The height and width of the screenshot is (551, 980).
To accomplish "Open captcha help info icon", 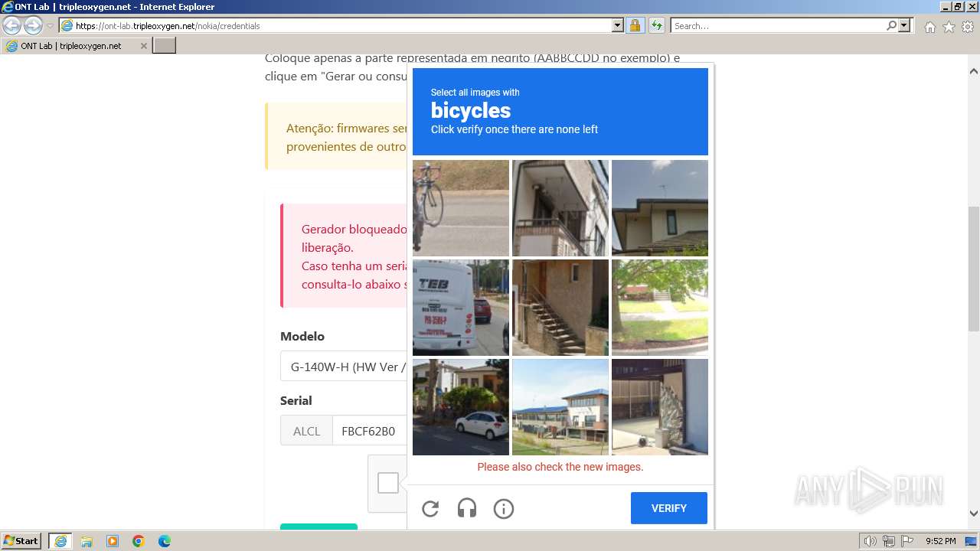I will click(504, 509).
